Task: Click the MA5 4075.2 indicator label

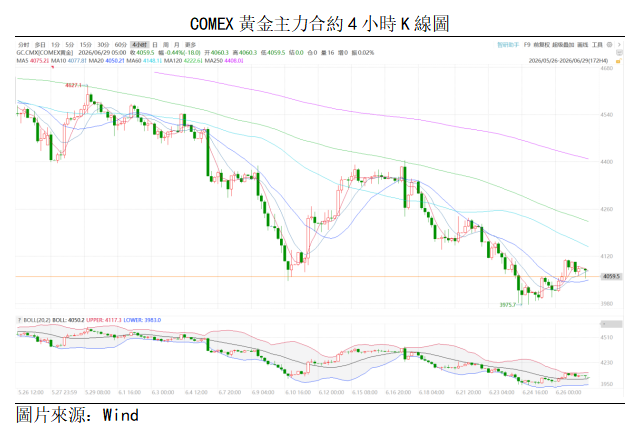Action: tap(33, 60)
